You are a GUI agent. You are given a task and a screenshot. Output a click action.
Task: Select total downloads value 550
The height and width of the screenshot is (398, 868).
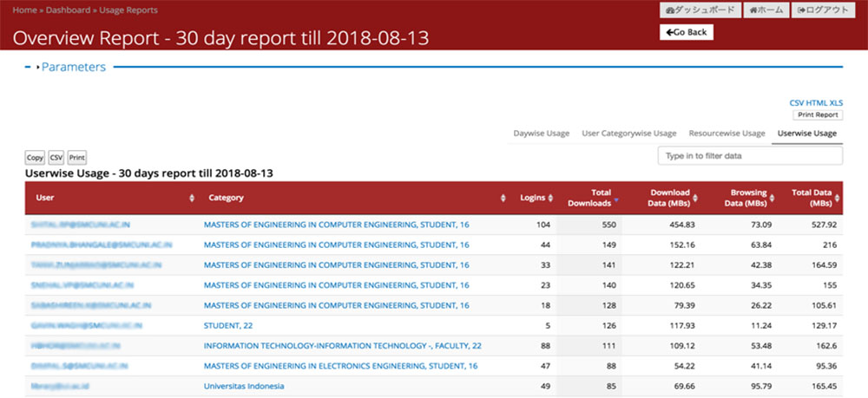[609, 225]
